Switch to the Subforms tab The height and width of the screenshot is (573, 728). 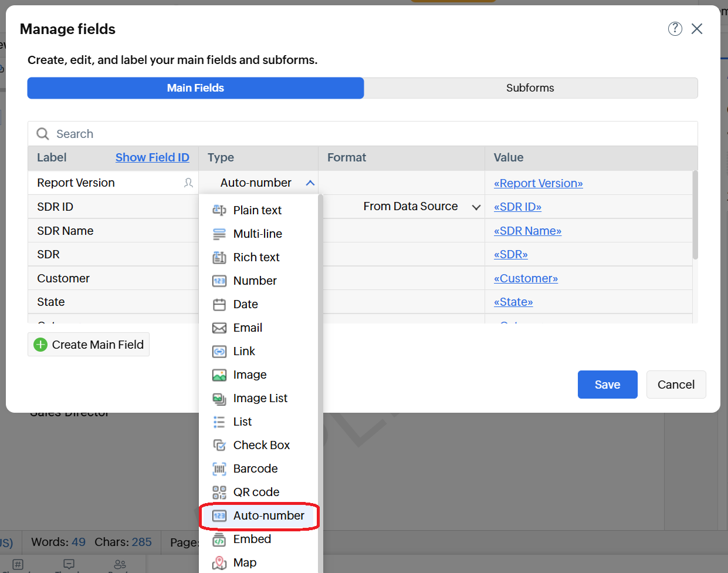pos(530,88)
